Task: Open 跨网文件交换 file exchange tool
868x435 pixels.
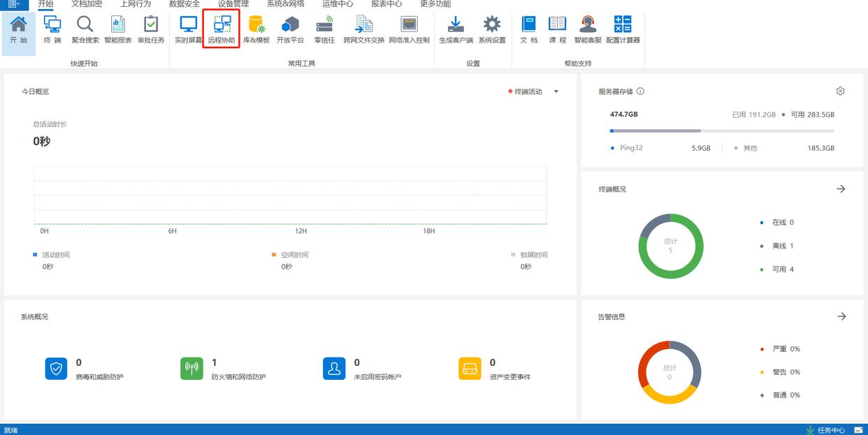Action: tap(363, 29)
